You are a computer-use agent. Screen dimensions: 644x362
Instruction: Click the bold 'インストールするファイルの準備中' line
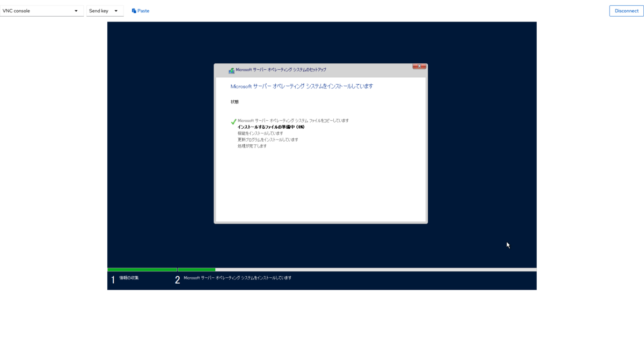click(x=271, y=127)
